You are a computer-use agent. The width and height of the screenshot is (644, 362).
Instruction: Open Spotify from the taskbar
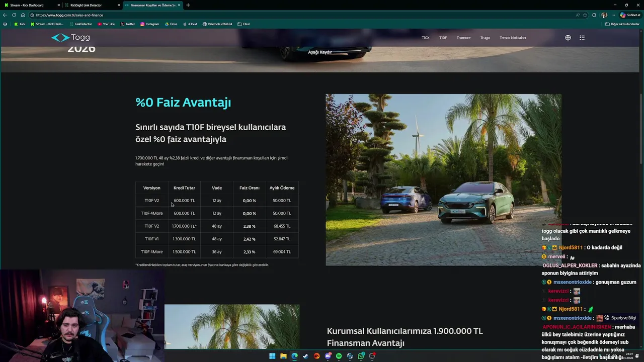click(x=339, y=356)
